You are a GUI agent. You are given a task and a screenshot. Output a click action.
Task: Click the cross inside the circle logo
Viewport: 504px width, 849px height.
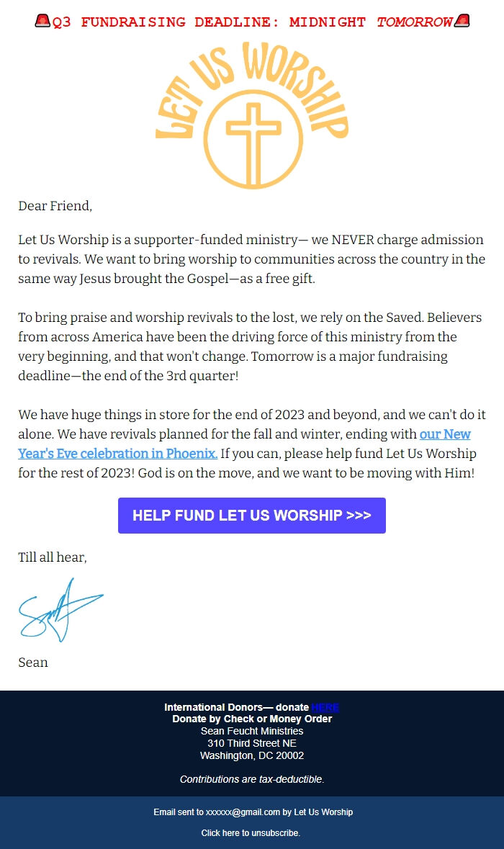[252, 135]
